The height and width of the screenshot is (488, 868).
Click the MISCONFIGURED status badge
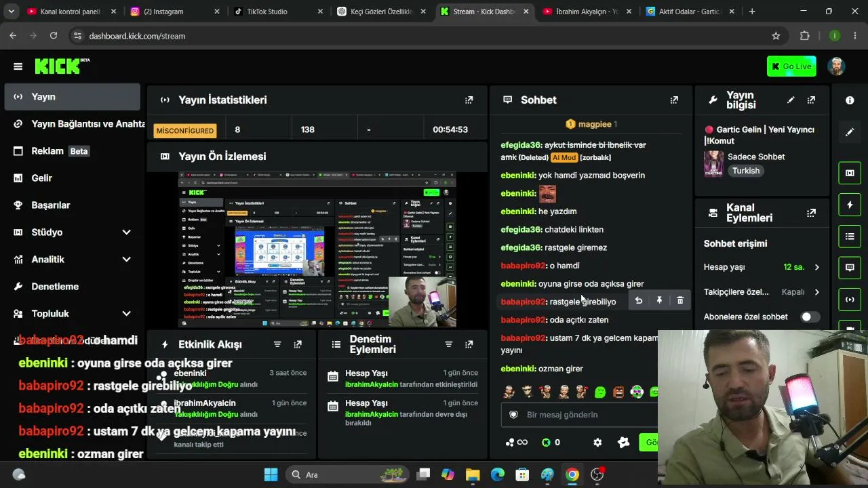(x=185, y=130)
